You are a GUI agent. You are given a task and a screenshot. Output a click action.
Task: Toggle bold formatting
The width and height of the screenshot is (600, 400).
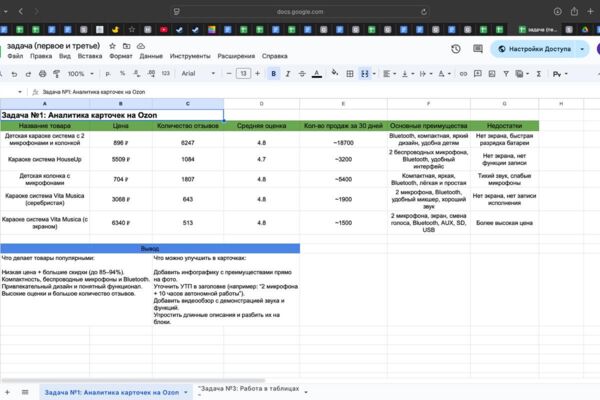(x=274, y=73)
